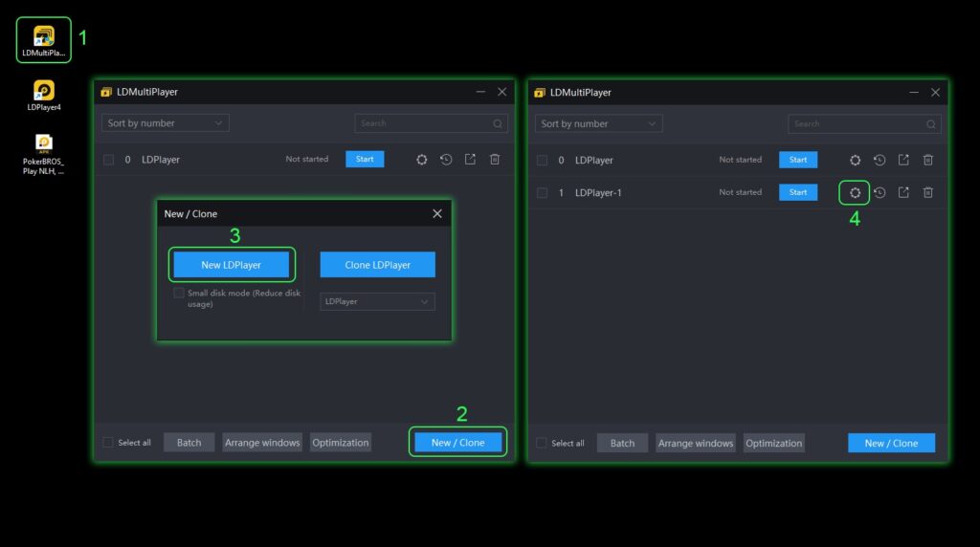
Task: Close the New / Clone dialog
Action: pos(436,213)
